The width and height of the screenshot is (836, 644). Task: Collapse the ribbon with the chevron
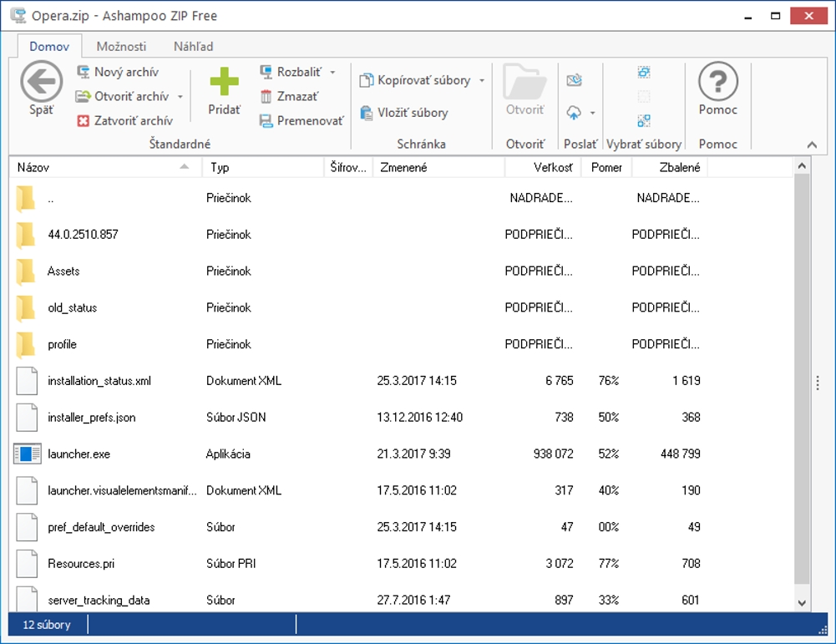pos(811,145)
